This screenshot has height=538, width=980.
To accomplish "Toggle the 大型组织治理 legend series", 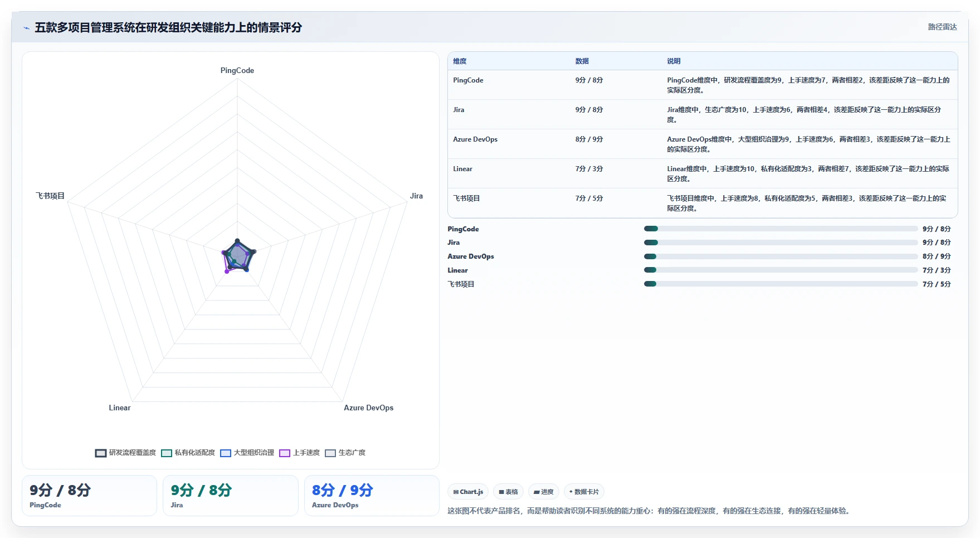I will click(x=247, y=453).
